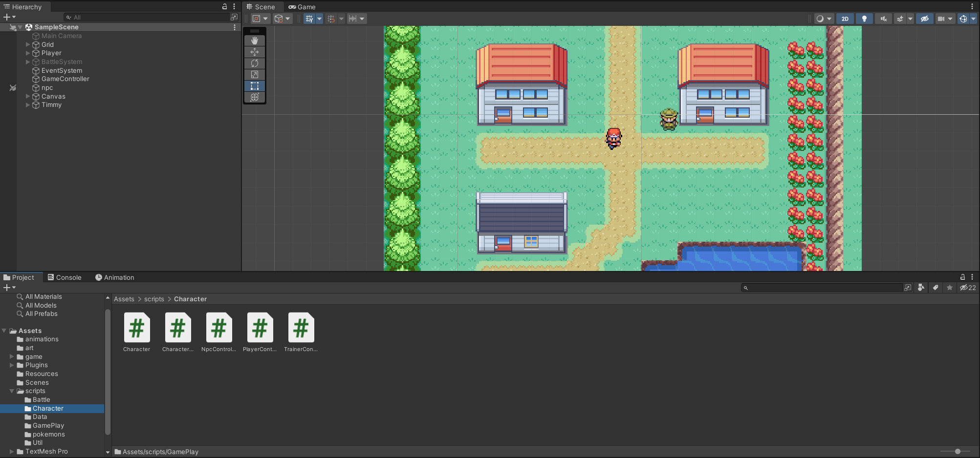The height and width of the screenshot is (458, 980).
Task: Toggle pickability of the npc object
Action: 13,88
